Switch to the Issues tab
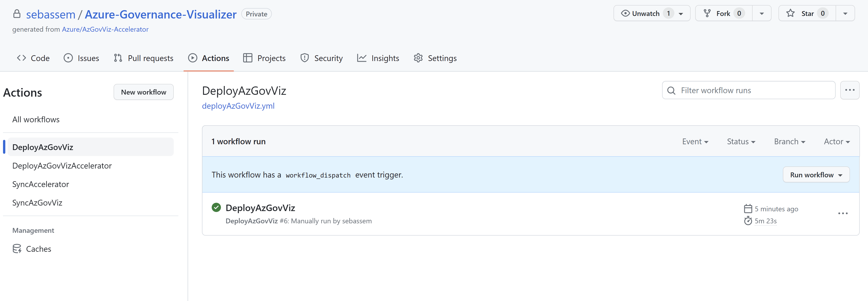Screen dimensions: 868x301 [x=81, y=58]
